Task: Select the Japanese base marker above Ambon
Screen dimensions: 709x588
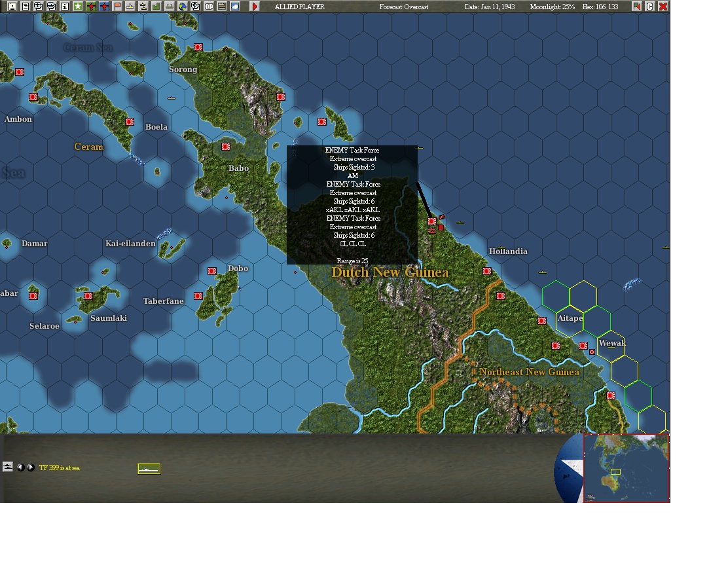Action: coord(33,97)
